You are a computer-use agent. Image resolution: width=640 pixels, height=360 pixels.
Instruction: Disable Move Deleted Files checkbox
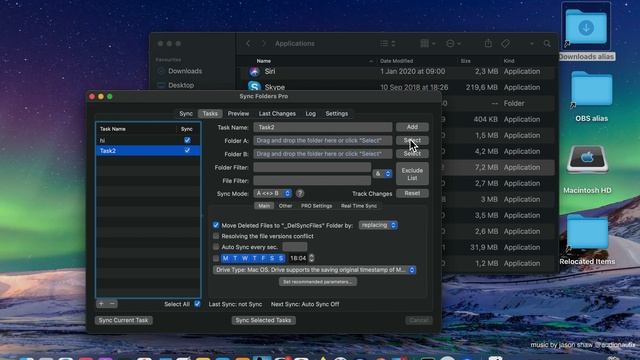[216, 225]
